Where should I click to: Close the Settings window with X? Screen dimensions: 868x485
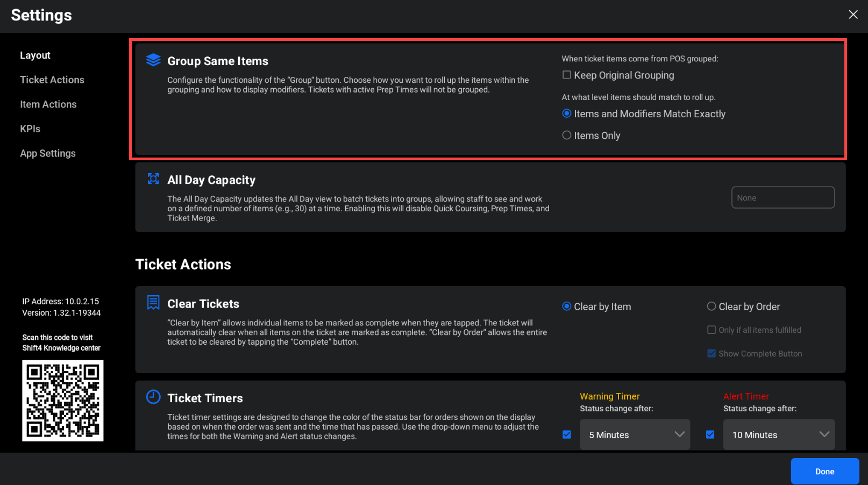(853, 15)
